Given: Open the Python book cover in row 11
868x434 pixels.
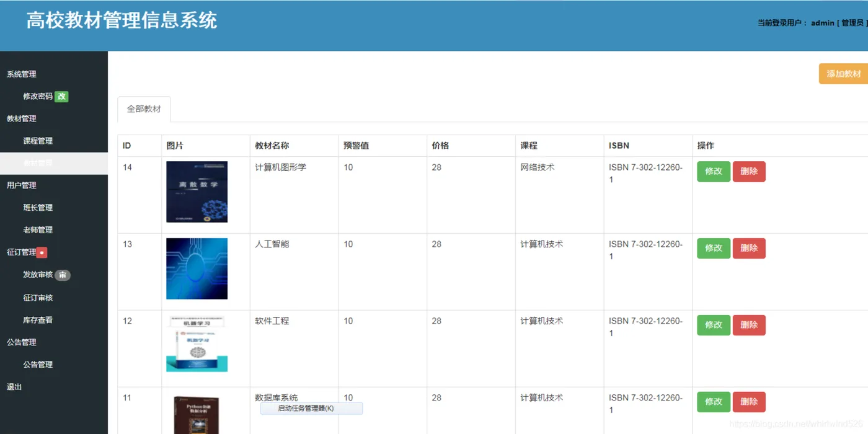Looking at the screenshot, I should tap(197, 414).
